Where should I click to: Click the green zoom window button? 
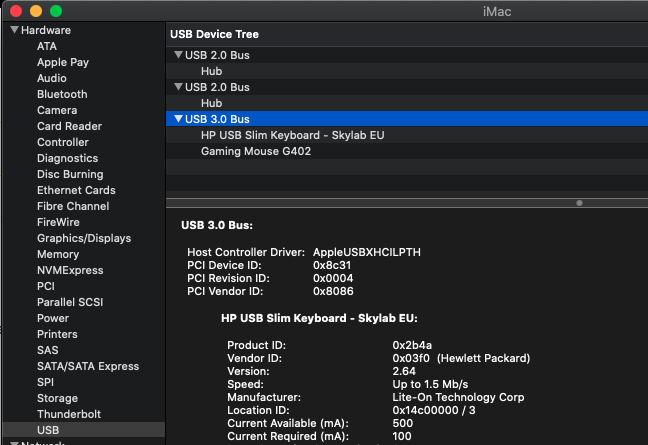pyautogui.click(x=55, y=10)
